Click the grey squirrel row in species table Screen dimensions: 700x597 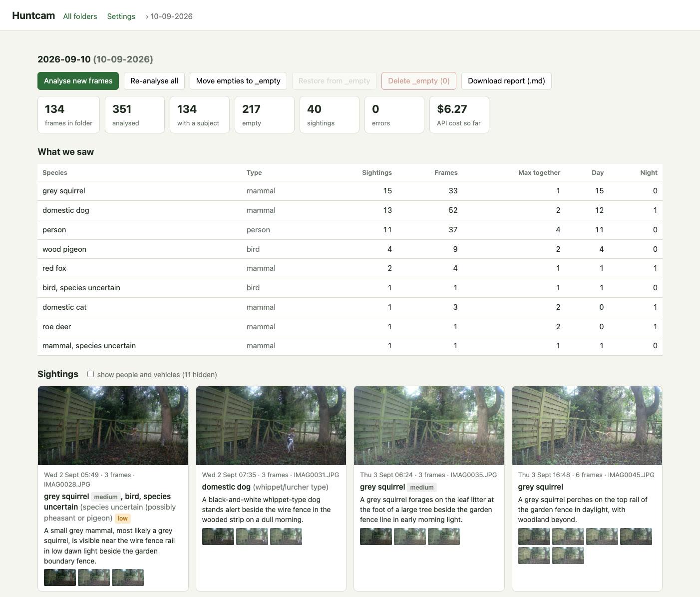coord(350,191)
